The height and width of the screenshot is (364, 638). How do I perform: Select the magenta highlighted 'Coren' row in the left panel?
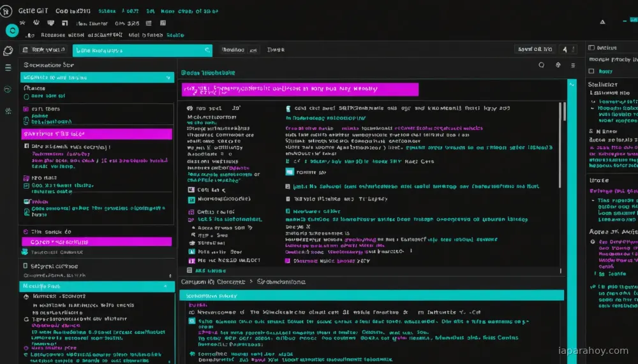point(96,242)
